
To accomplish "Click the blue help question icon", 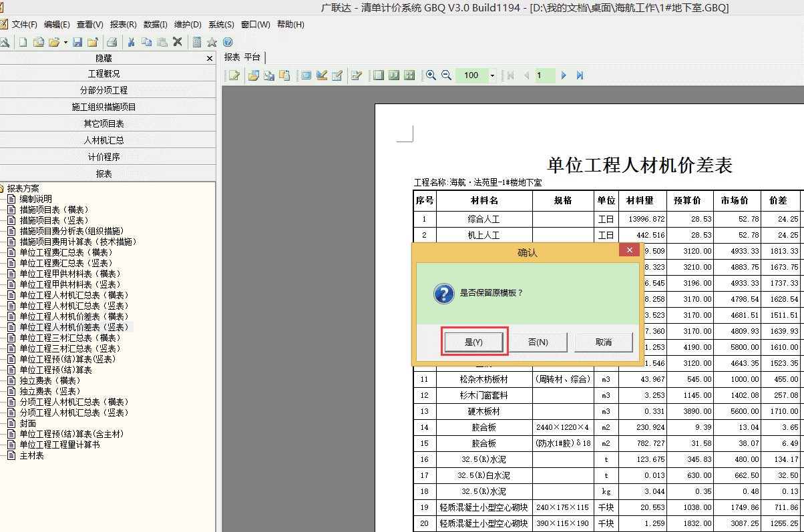I will click(x=228, y=42).
